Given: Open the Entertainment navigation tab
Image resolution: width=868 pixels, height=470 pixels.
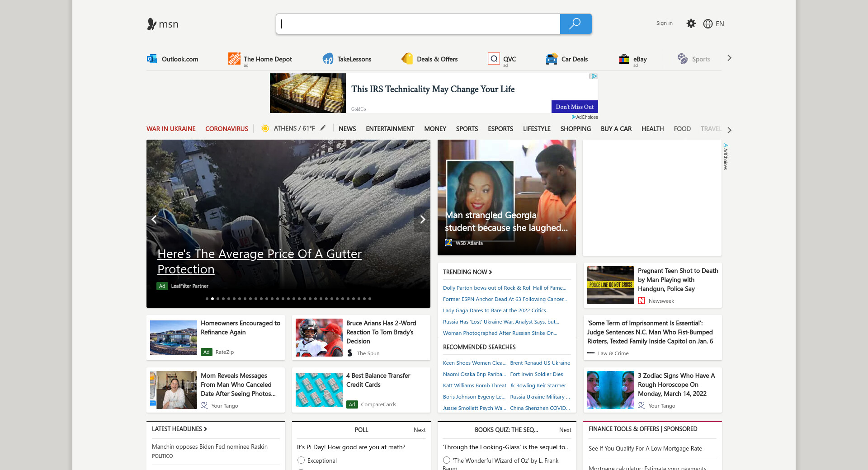Looking at the screenshot, I should coord(390,129).
